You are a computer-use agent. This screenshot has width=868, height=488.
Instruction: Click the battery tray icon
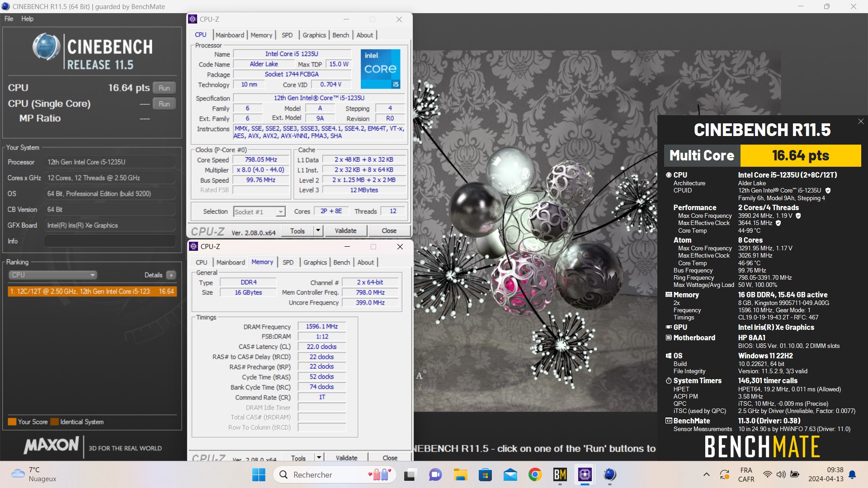coord(794,474)
